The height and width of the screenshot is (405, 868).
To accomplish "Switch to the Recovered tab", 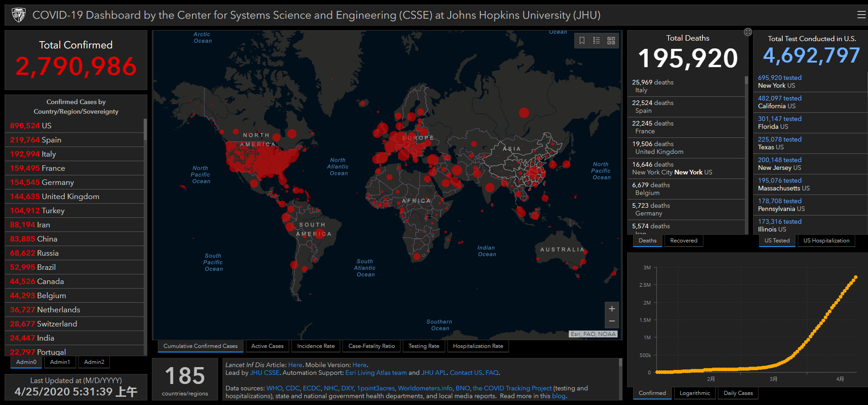I will click(683, 241).
